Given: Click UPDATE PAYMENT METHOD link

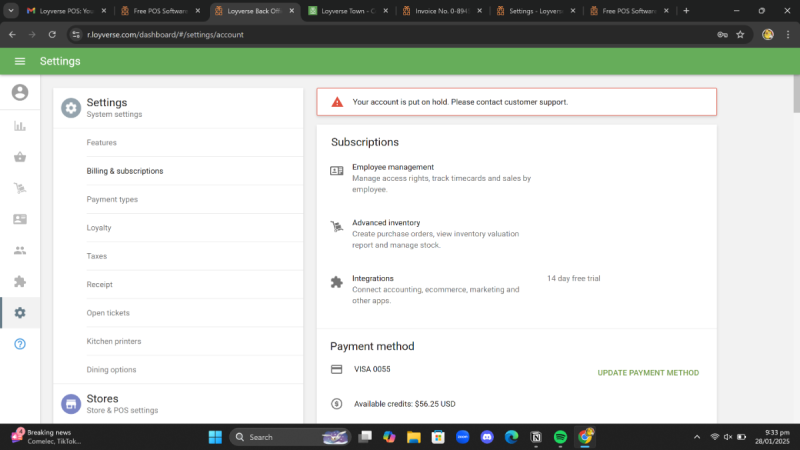Looking at the screenshot, I should pyautogui.click(x=648, y=373).
